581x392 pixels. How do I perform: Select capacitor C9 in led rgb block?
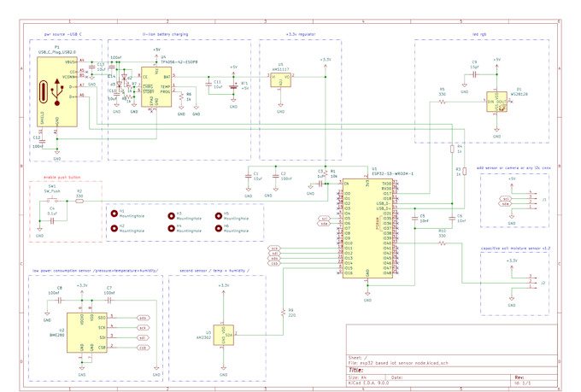[474, 74]
